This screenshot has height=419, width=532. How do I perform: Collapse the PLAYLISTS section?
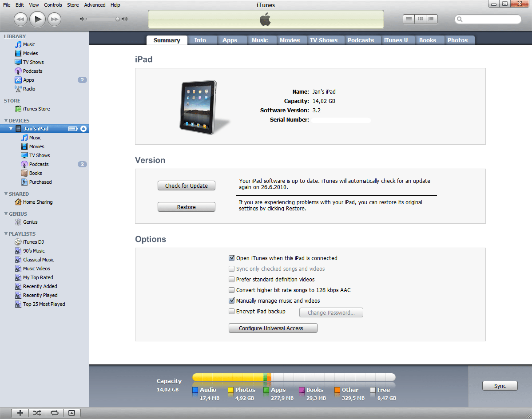(x=6, y=234)
